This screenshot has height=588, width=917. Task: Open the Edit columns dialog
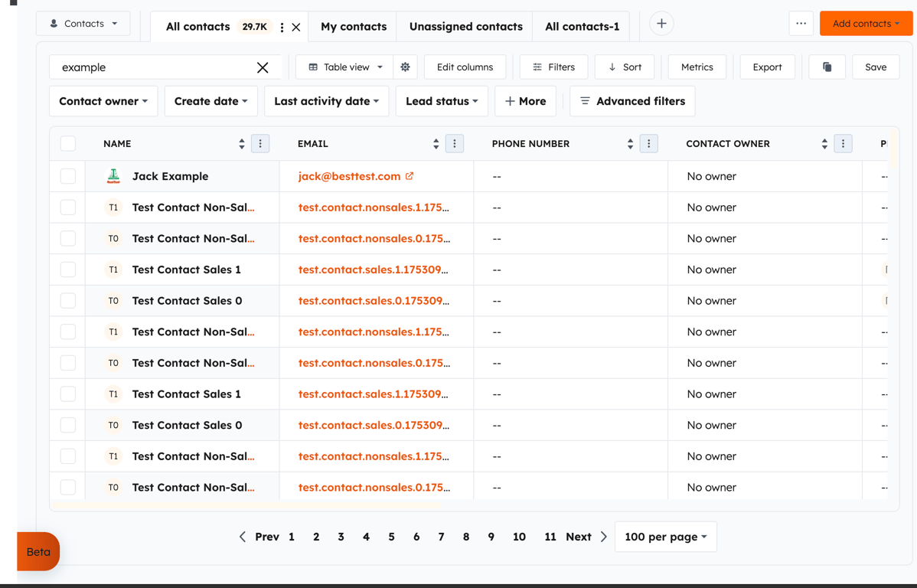tap(465, 67)
